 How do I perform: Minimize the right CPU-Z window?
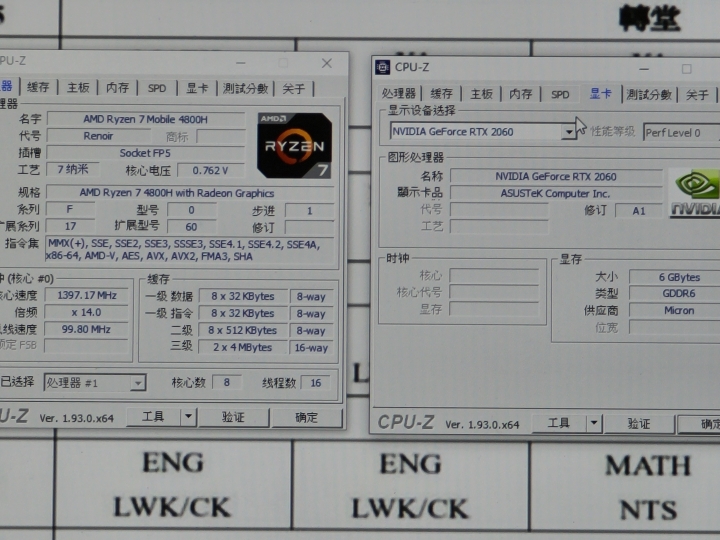[x=644, y=69]
